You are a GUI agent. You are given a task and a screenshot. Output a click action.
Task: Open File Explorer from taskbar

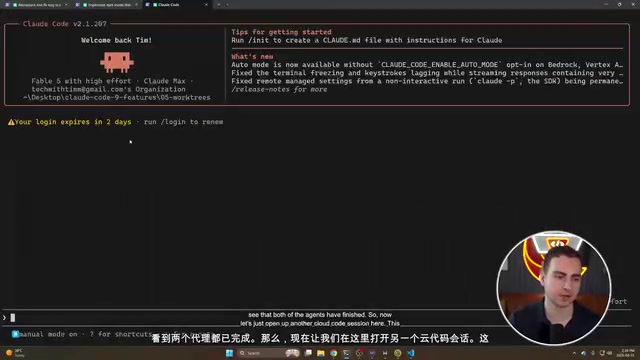[321, 353]
